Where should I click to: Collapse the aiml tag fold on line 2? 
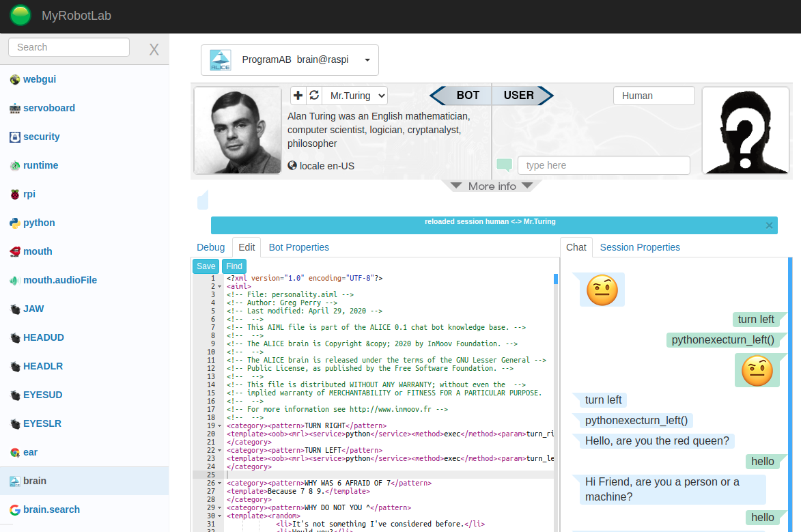click(220, 287)
